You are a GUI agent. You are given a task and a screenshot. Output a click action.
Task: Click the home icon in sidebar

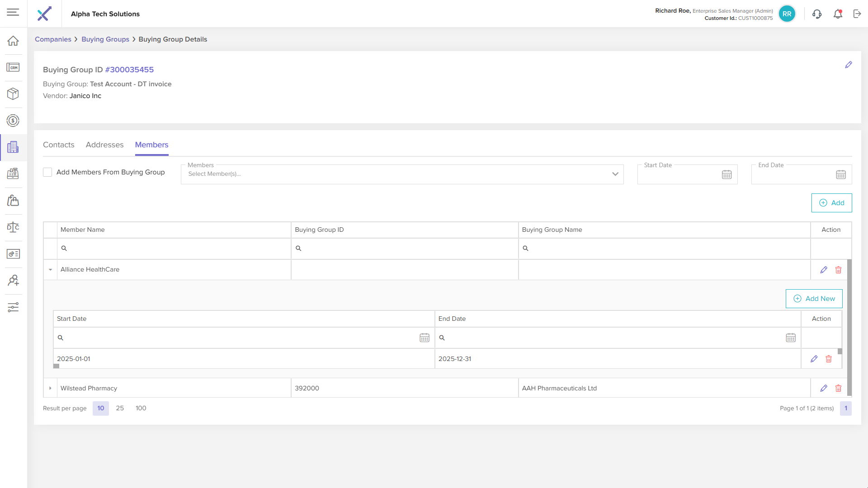(x=13, y=41)
